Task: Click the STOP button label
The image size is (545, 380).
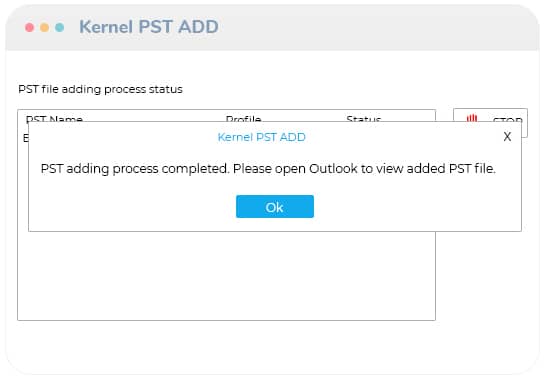Action: pos(507,119)
